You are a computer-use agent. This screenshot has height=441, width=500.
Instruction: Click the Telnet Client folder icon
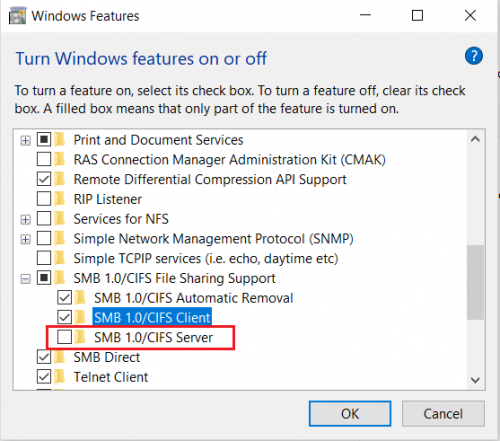pyautogui.click(x=60, y=377)
